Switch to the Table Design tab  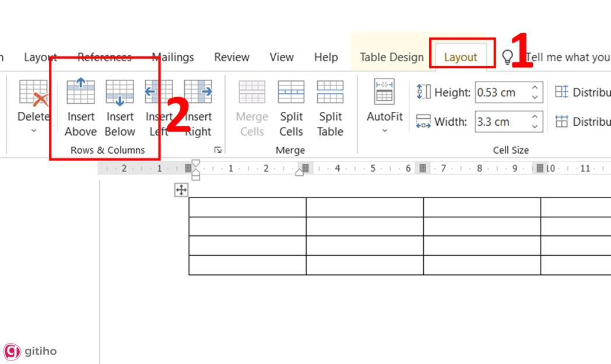click(391, 56)
